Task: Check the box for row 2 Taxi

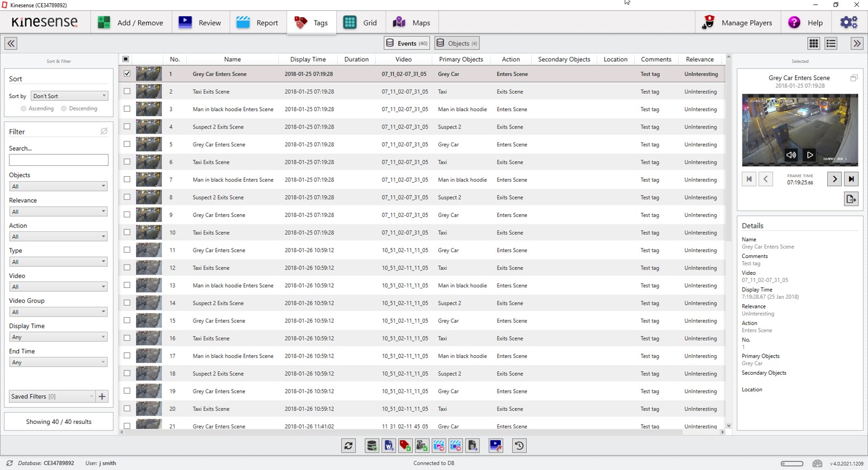Action: tap(127, 91)
